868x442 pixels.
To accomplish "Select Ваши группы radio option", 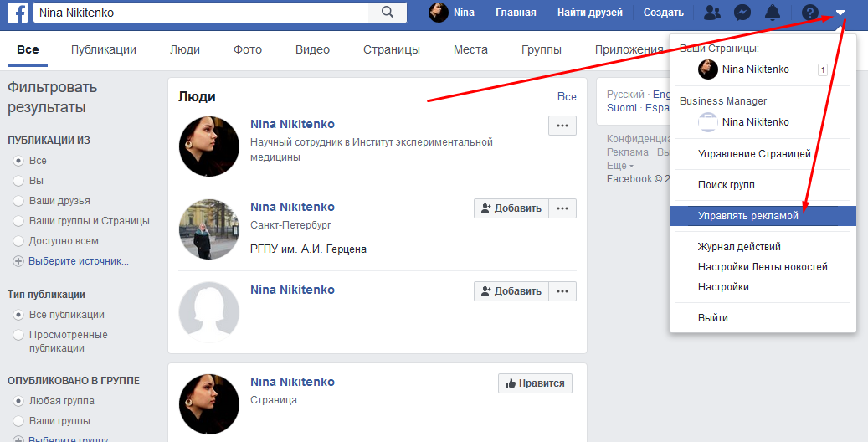I will [x=18, y=421].
